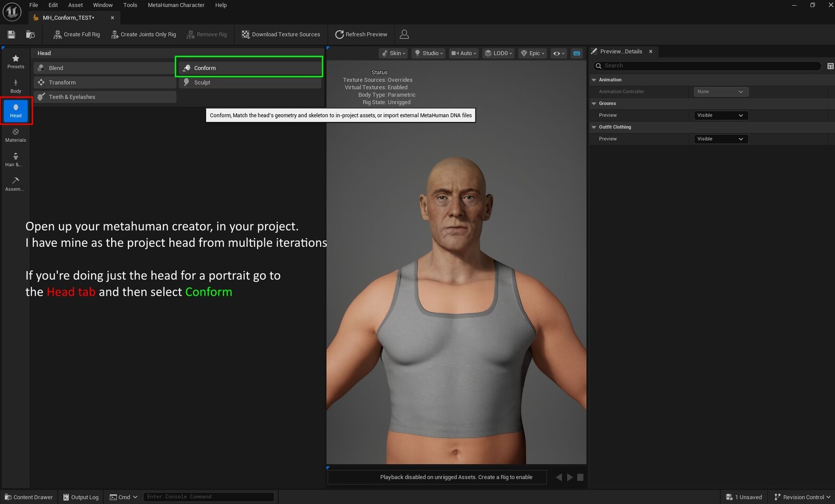Collapse the Grooms section
Viewport: 835px width, 504px height.
[594, 103]
